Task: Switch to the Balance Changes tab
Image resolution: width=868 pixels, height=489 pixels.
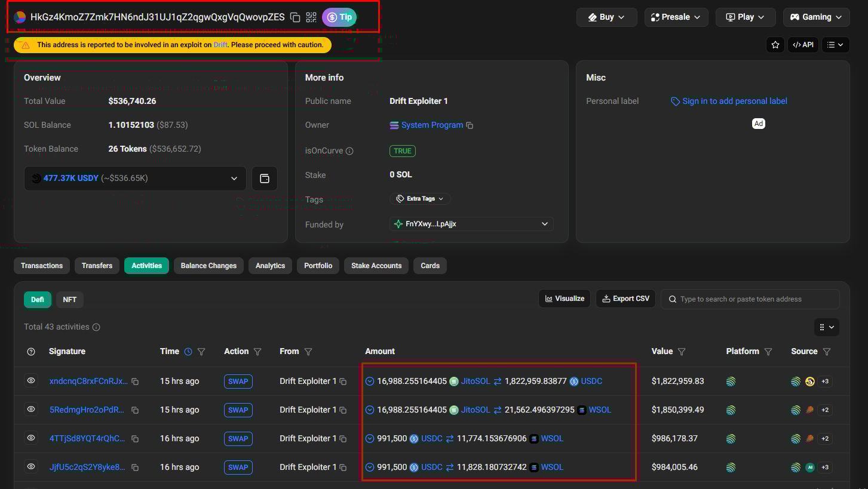Action: pos(208,266)
